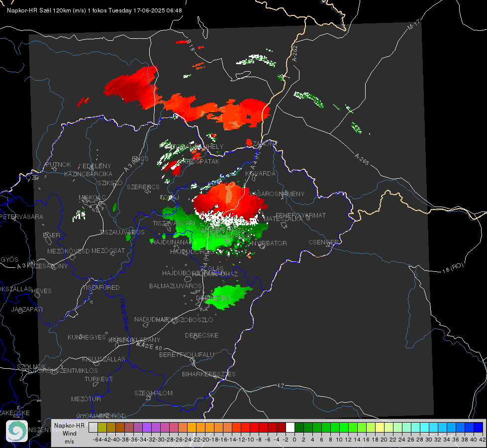This screenshot has width=487, height=448.
Task: Click the VÁSÁROSNAMÉNY city label
Action: [x=277, y=194]
